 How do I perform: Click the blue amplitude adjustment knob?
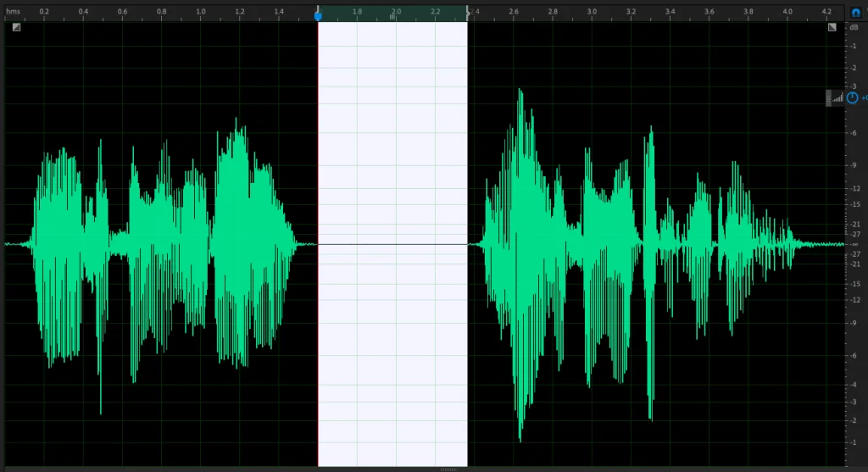[x=853, y=97]
